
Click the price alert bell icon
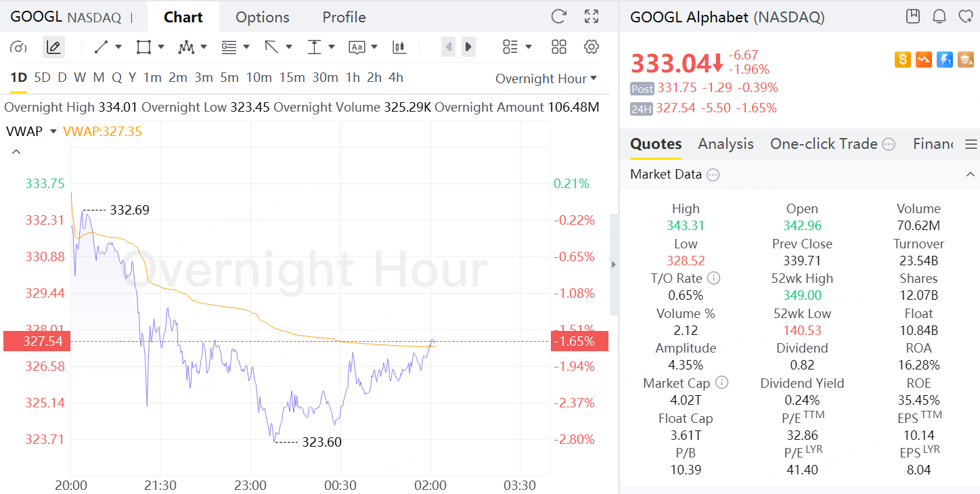[x=939, y=17]
